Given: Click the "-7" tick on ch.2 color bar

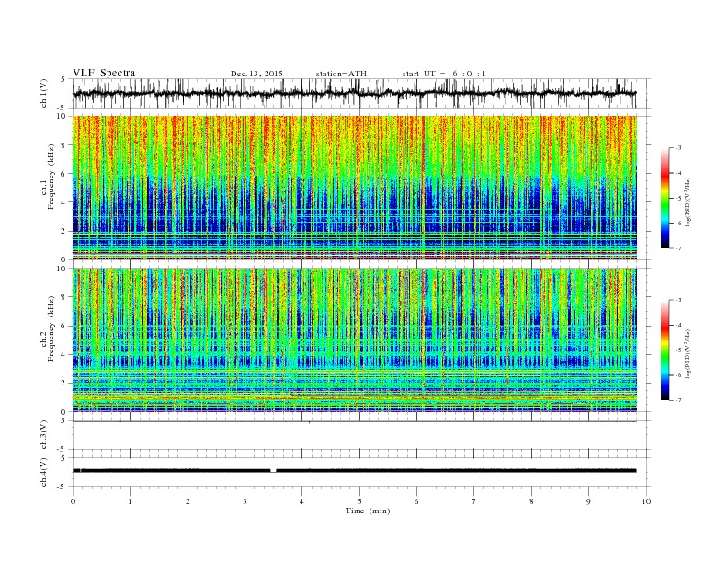Looking at the screenshot, I should click(x=678, y=400).
